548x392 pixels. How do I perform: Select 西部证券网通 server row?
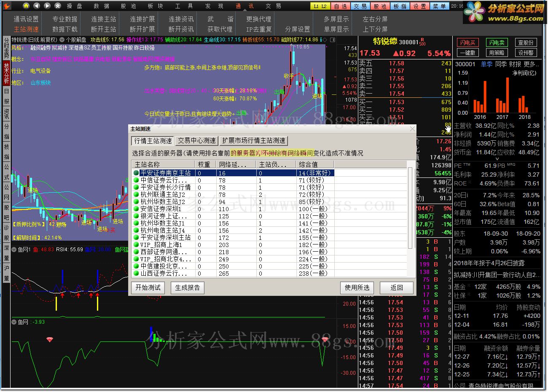coord(233,252)
